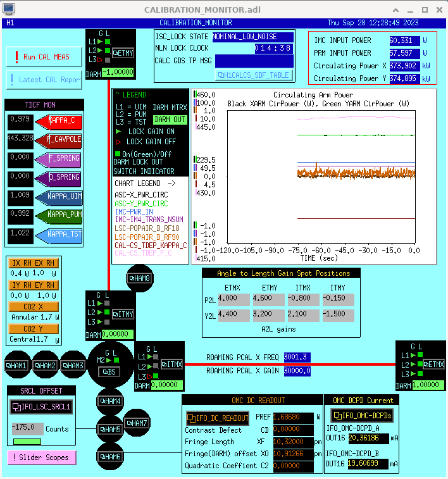
Task: Open the HAM1 chamber screen
Action: click(x=18, y=365)
